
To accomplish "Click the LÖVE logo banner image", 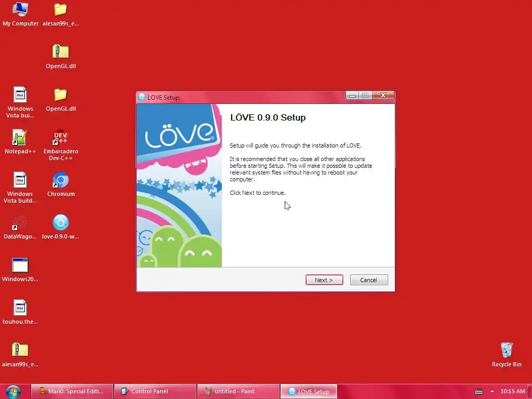I will point(179,185).
